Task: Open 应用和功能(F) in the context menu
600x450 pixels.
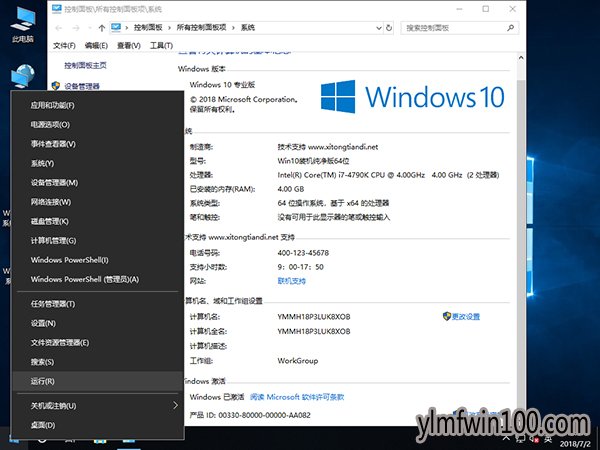Action: point(52,105)
